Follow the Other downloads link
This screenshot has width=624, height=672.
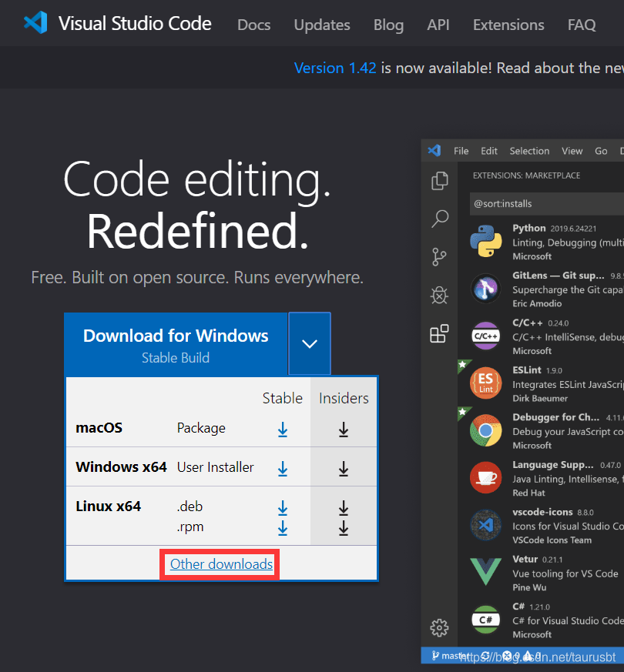(221, 564)
